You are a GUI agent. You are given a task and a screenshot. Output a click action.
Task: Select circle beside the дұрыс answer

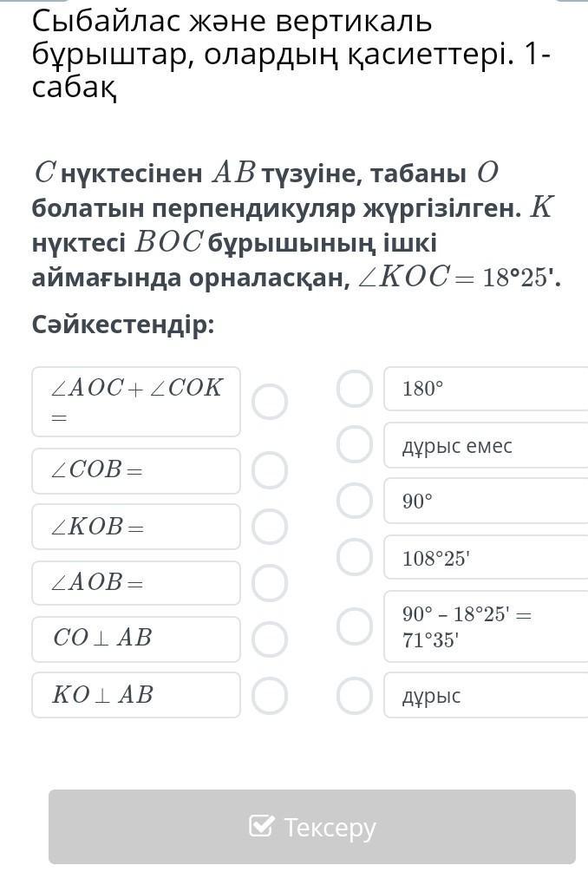pos(355,695)
